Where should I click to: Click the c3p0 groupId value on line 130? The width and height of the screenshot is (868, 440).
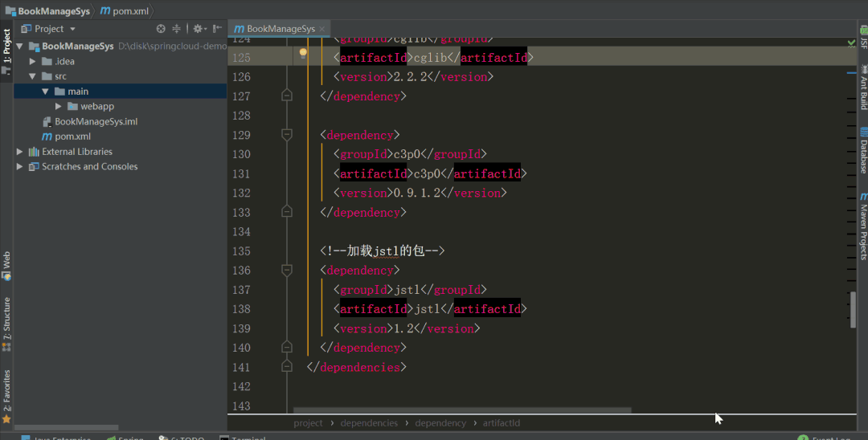point(407,154)
